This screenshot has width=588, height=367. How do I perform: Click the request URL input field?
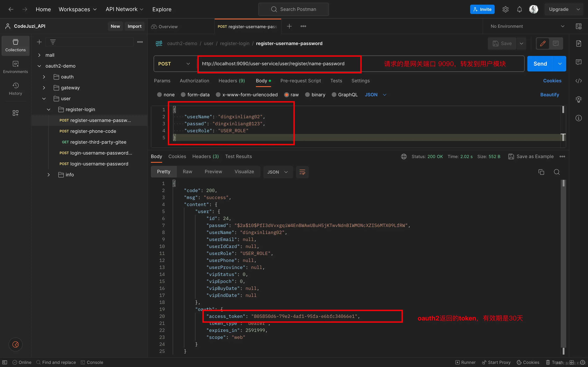[273, 64]
